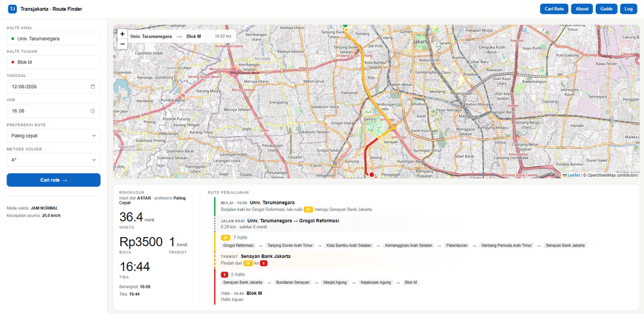644x314 pixels.
Task: Click the 3F badge in the transit Pindah dari line
Action: pos(247,263)
